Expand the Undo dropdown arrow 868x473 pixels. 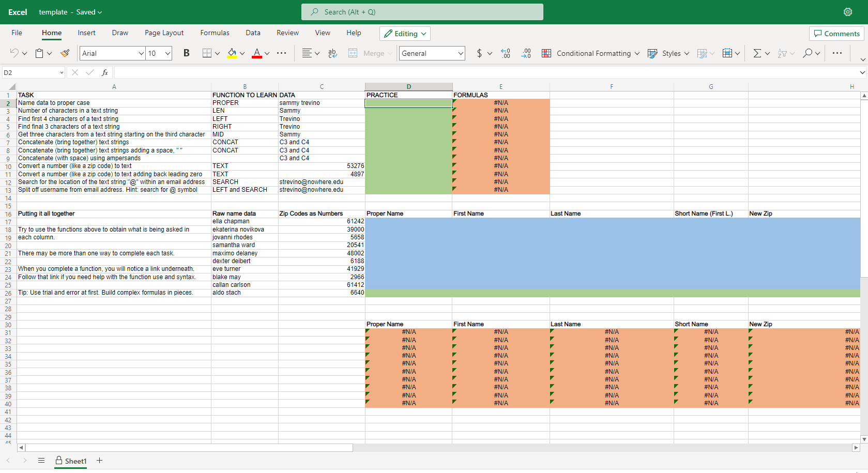tap(24, 53)
